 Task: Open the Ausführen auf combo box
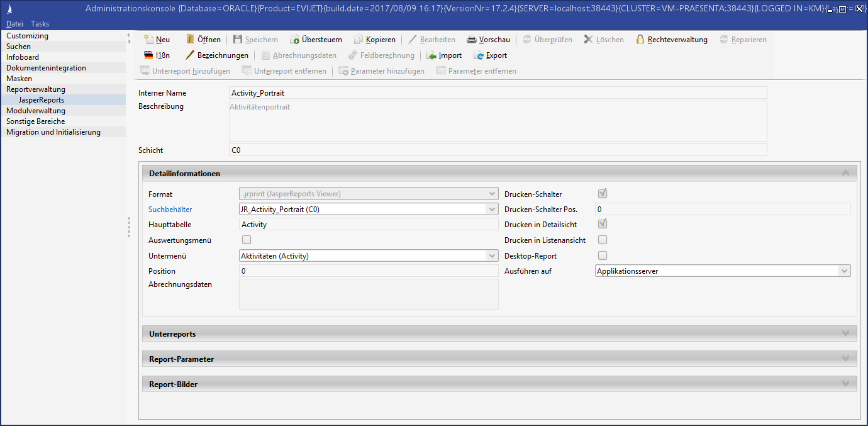[843, 271]
